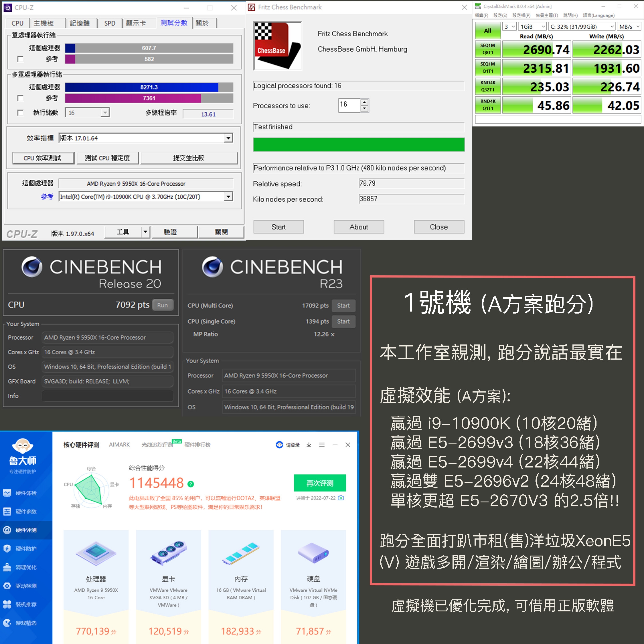Click the green question mark beside score
This screenshot has width=644, height=644.
click(191, 484)
